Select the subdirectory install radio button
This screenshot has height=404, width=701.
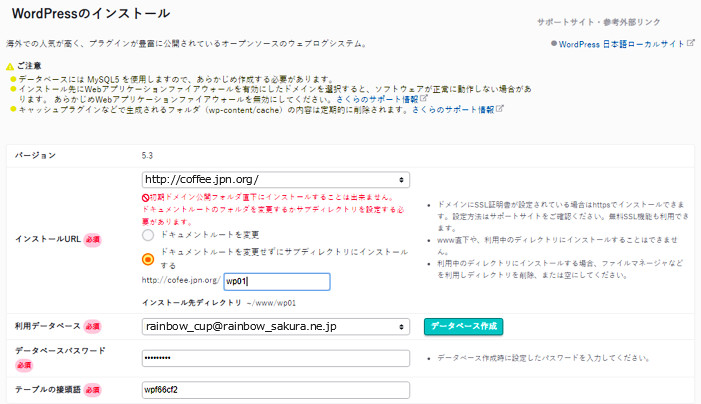point(148,259)
